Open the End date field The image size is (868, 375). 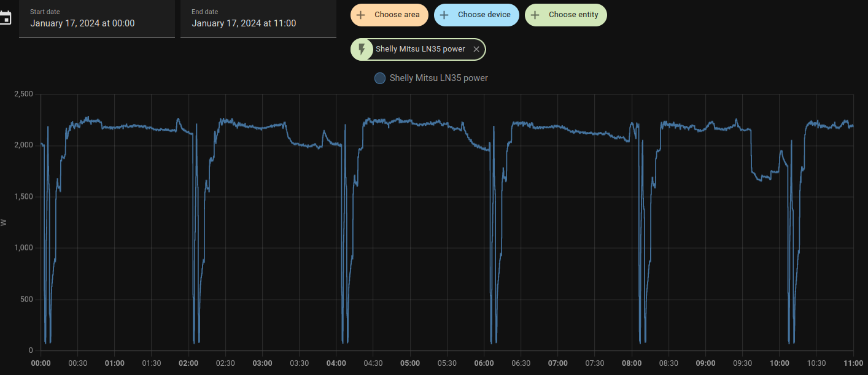258,18
